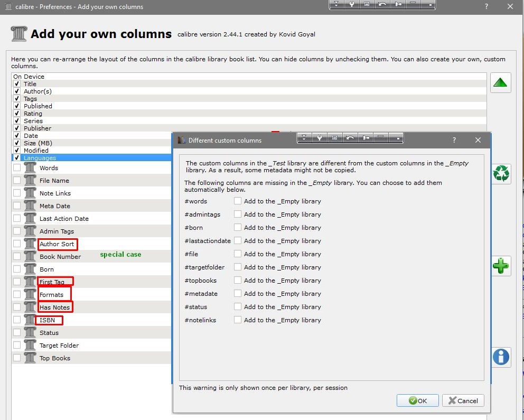Click window rectangle icon in Different custom columns title bar
524x420 pixels.
point(335,138)
